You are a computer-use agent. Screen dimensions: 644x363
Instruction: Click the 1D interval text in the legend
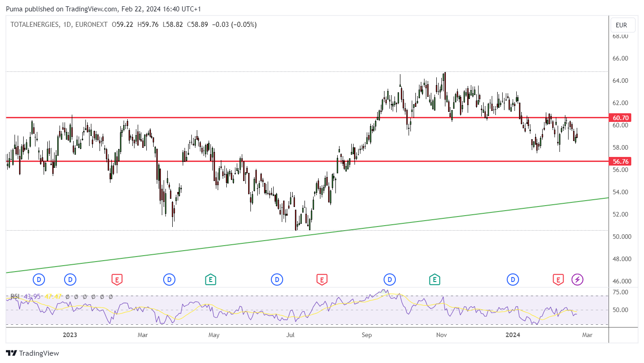[x=66, y=25]
